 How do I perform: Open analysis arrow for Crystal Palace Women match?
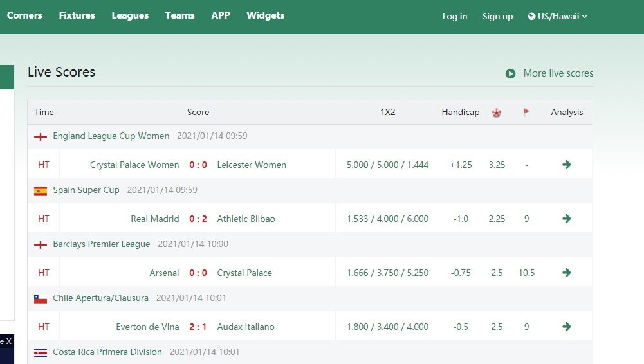click(x=566, y=165)
